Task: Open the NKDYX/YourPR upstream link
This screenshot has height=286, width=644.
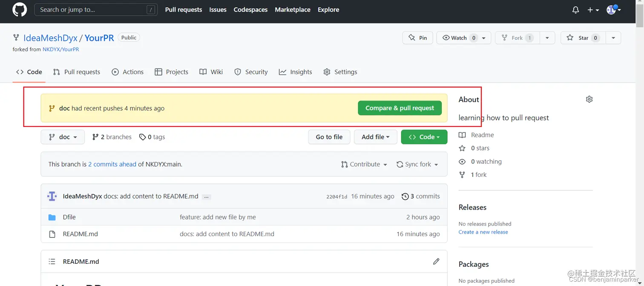Action: point(60,49)
